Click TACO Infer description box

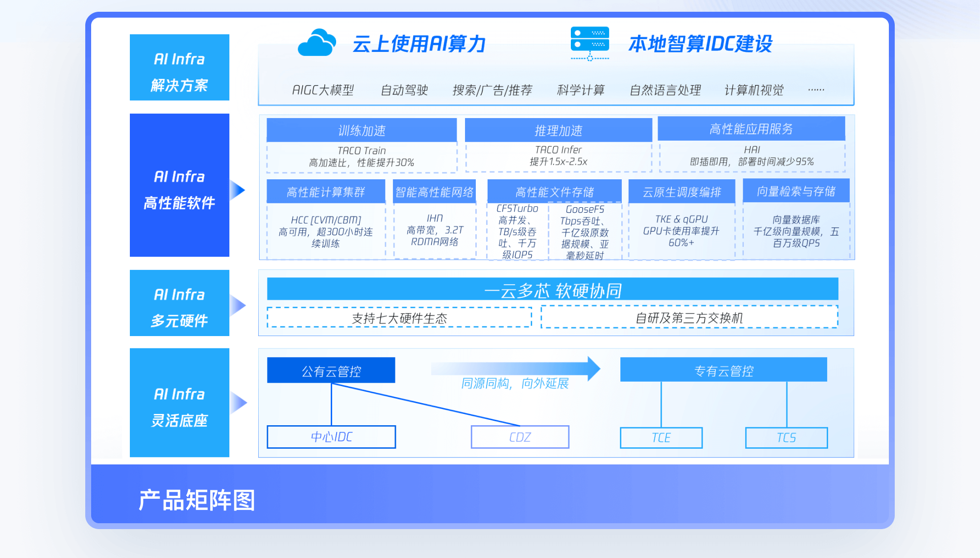coord(558,156)
